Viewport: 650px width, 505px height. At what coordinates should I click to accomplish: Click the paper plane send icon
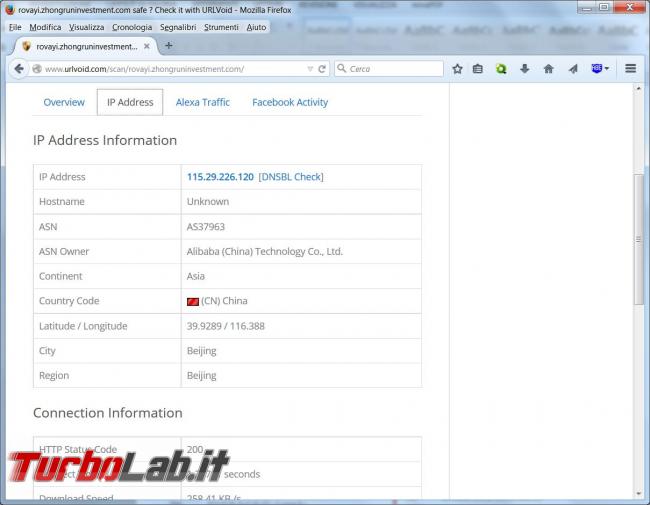point(573,69)
